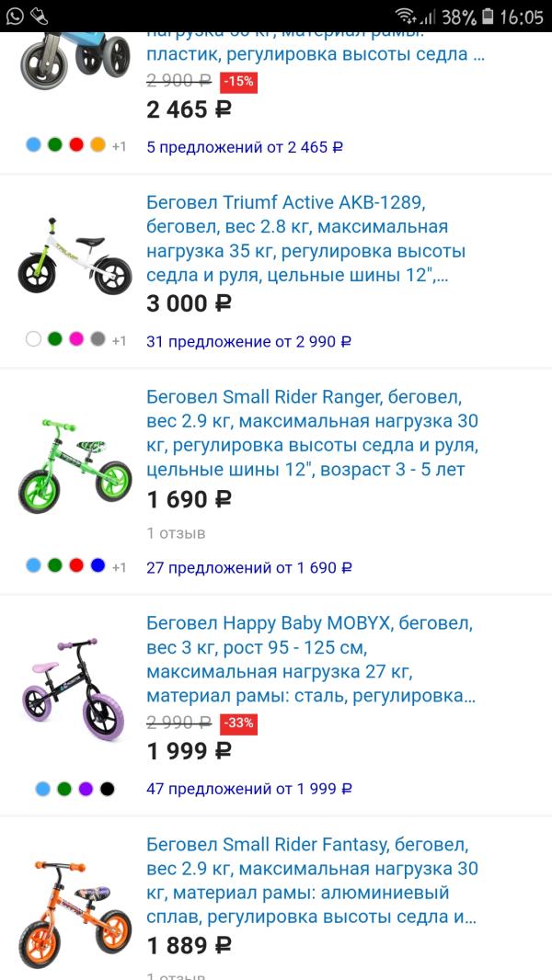Open Happy Baby MOBYX bike image
Image resolution: width=552 pixels, height=980 pixels.
75,689
